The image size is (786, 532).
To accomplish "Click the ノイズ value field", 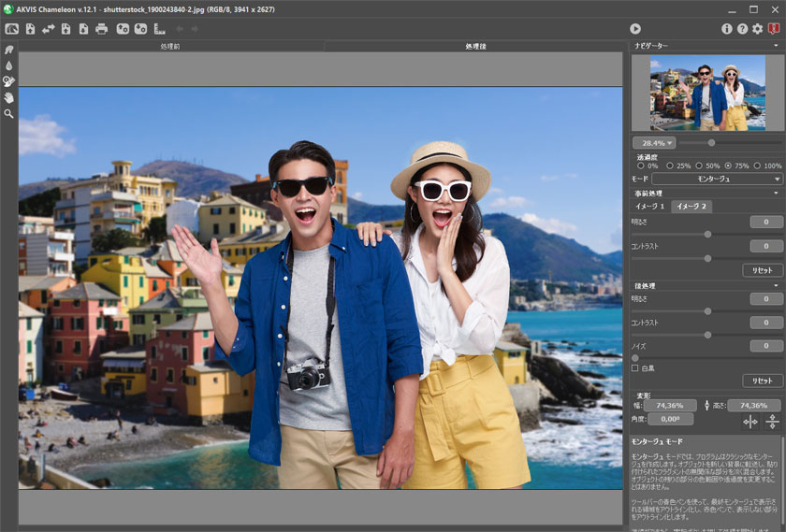I will pos(766,346).
